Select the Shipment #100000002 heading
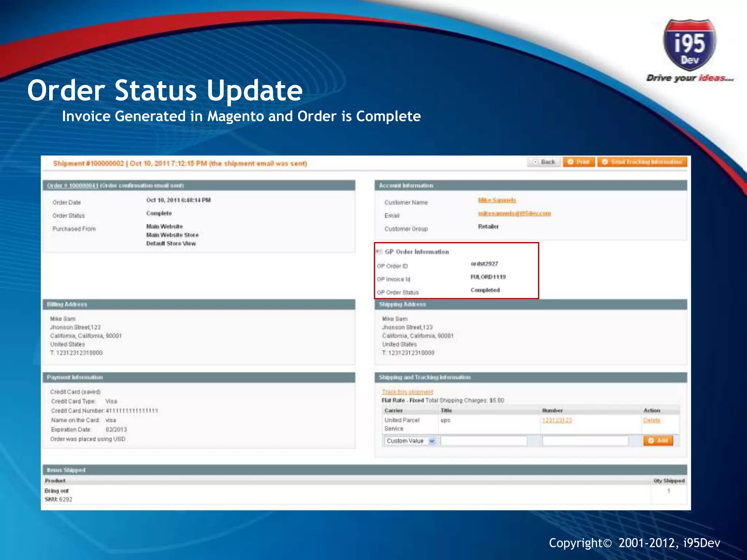The width and height of the screenshot is (747, 560). click(x=180, y=163)
